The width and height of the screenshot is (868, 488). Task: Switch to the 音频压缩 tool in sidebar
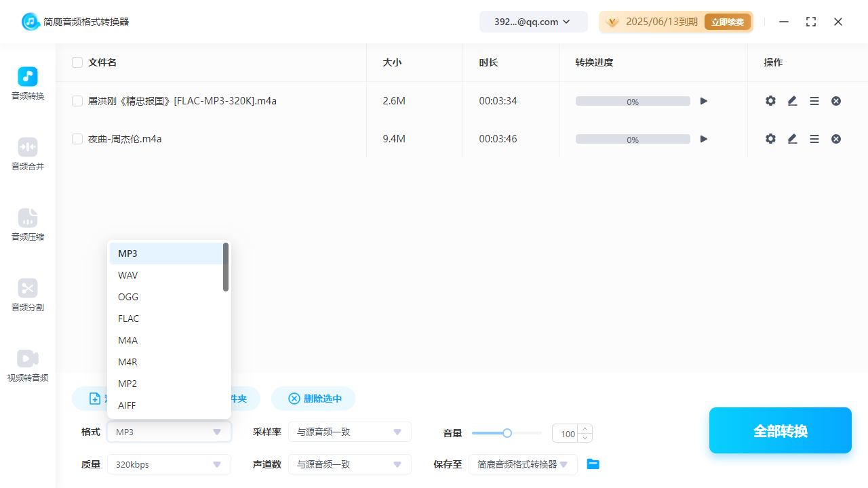coord(27,225)
